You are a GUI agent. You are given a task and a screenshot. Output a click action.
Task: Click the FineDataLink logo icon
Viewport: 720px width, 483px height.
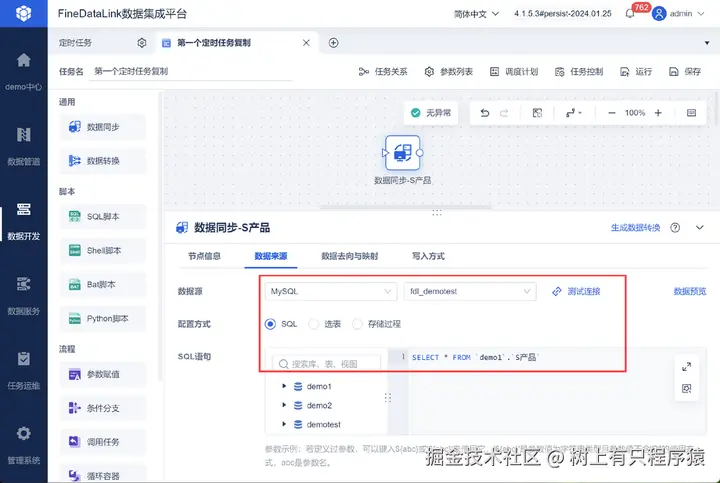click(23, 13)
